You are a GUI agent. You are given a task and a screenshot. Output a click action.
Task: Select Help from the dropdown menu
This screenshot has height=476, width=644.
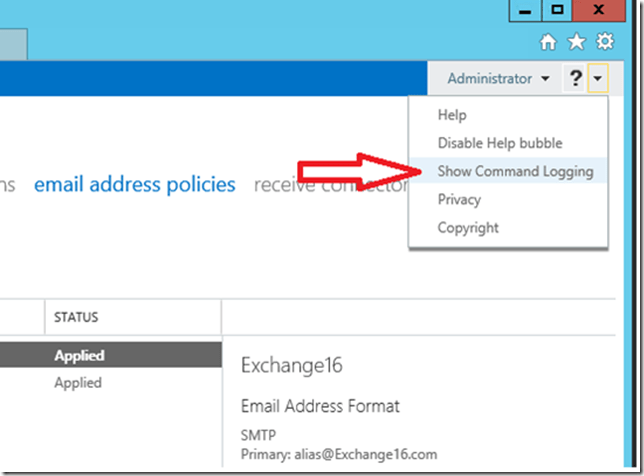pyautogui.click(x=452, y=115)
